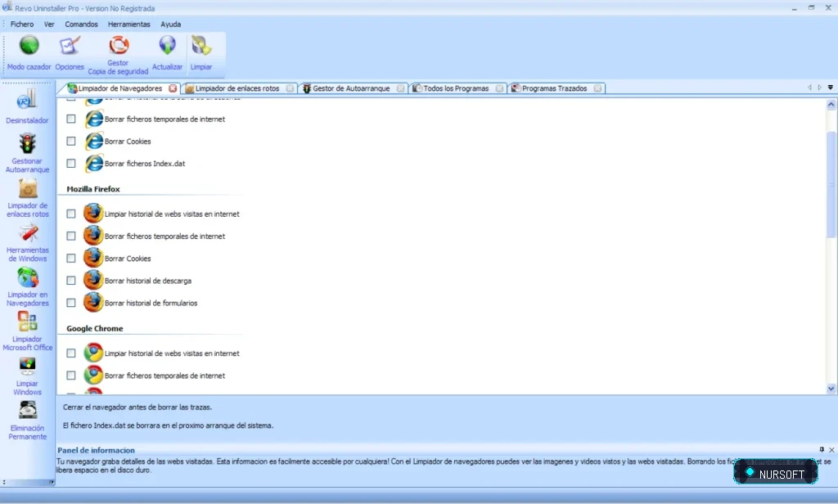
Task: Open Gestor Copia de seguridad
Action: tap(118, 55)
